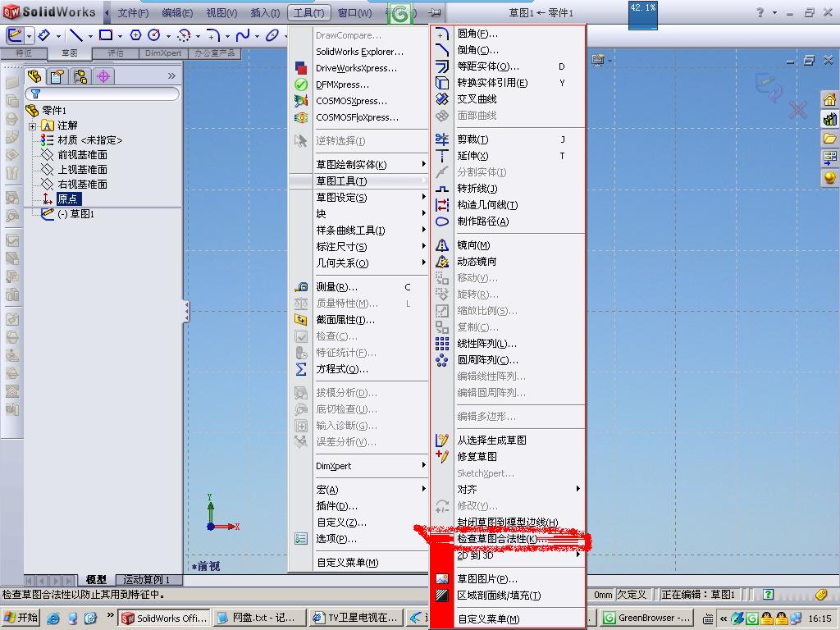
Task: Select the Centerpoint Arc tool
Action: point(184,35)
